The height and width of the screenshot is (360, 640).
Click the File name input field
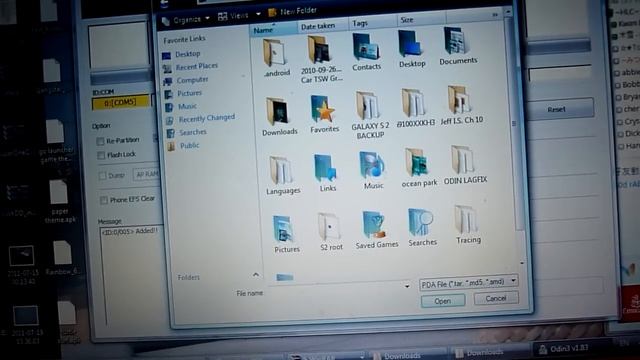pyautogui.click(x=338, y=289)
